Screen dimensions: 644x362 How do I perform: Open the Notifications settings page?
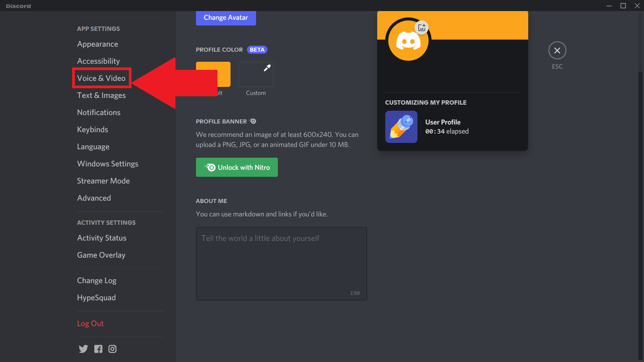click(x=99, y=112)
